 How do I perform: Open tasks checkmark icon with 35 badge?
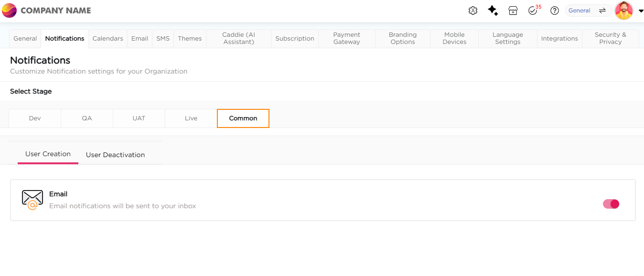pyautogui.click(x=533, y=11)
